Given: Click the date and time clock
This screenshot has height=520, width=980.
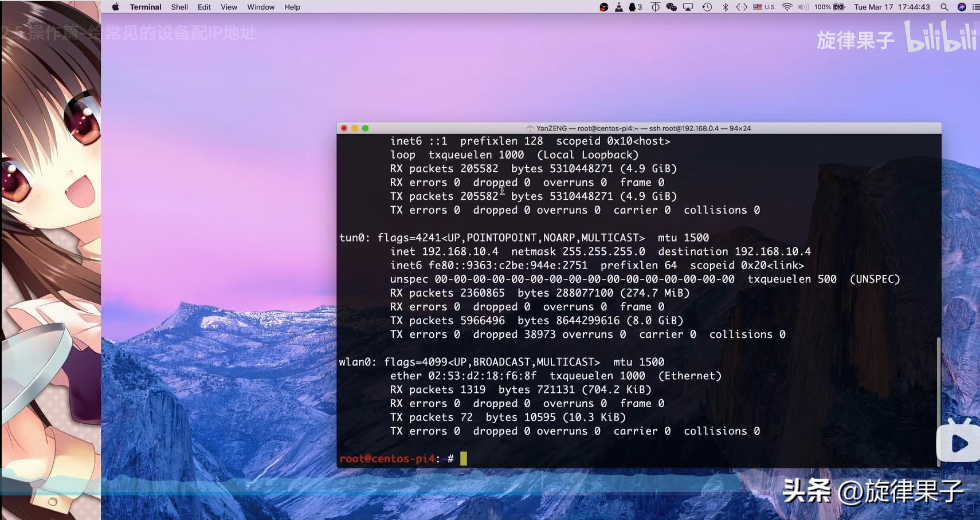Looking at the screenshot, I should point(892,7).
